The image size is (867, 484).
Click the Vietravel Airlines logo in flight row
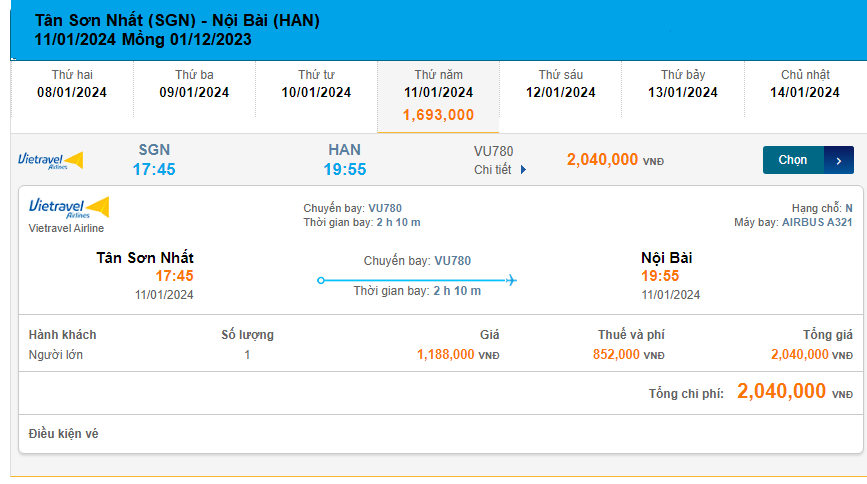[50, 160]
